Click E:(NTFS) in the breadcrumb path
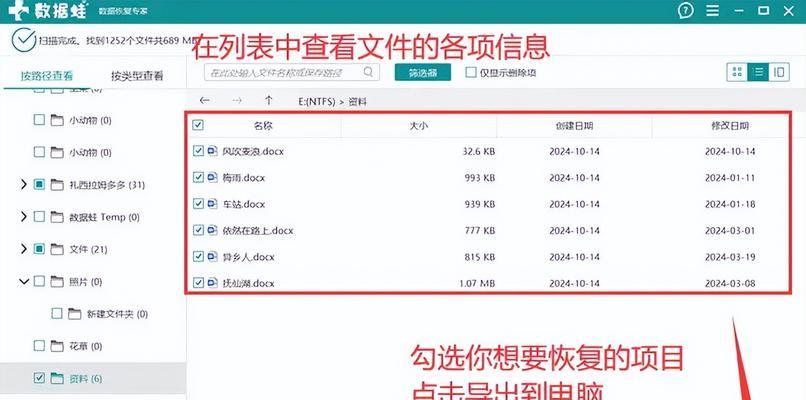 317,102
